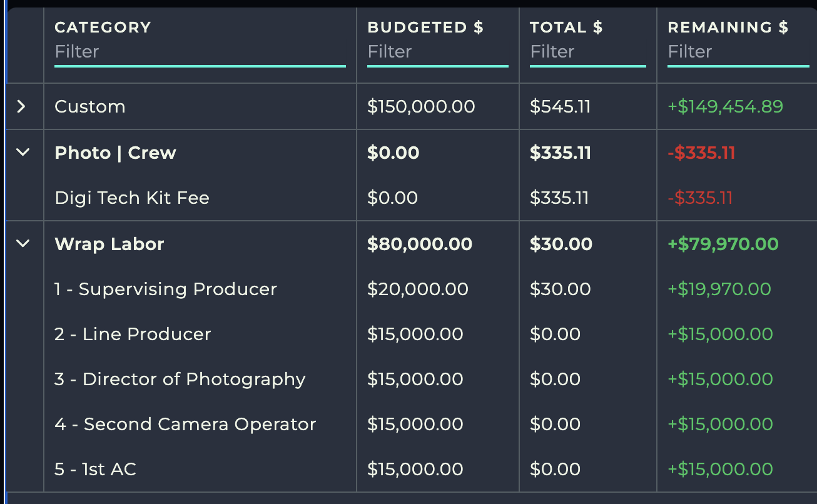Collapse the Photo | Crew group
This screenshot has height=504, width=817.
(23, 152)
